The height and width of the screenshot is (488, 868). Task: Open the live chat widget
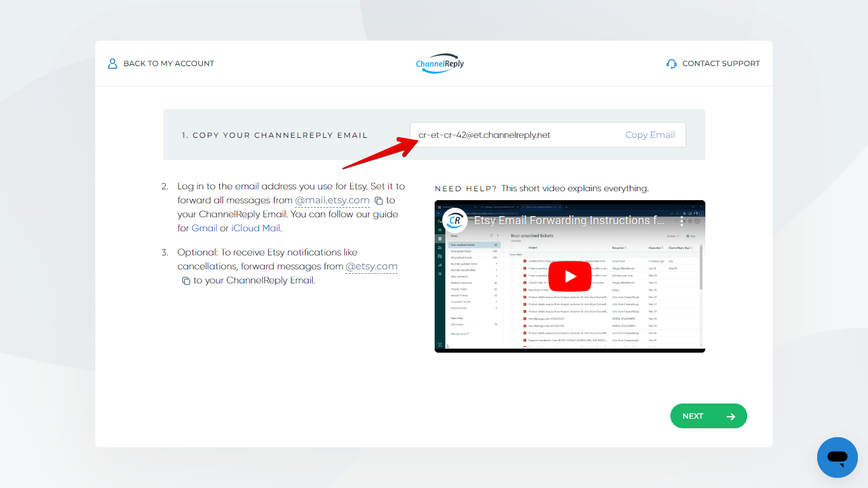[x=837, y=457]
